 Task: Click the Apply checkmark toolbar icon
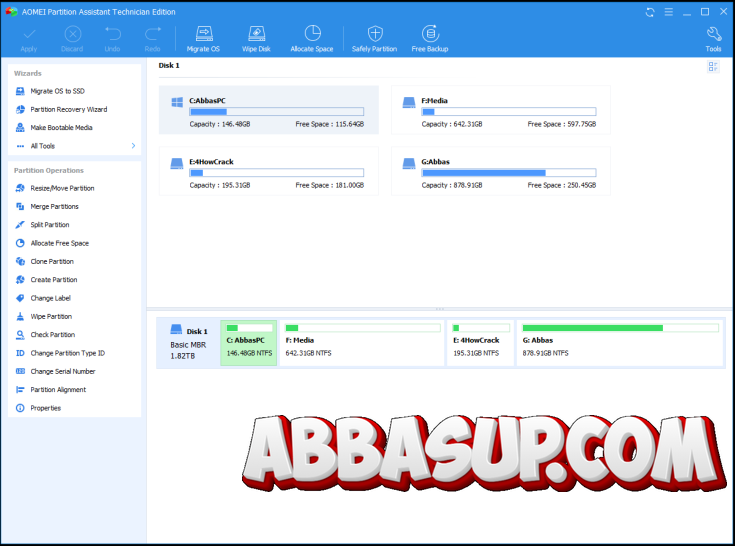tap(29, 34)
